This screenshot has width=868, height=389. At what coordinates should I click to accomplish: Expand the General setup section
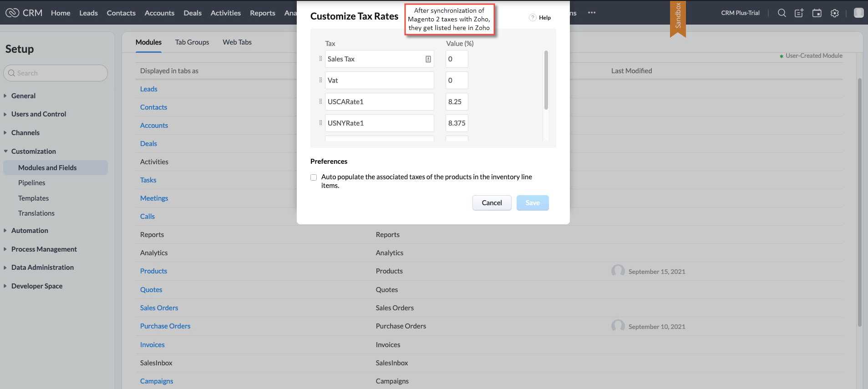click(5, 96)
